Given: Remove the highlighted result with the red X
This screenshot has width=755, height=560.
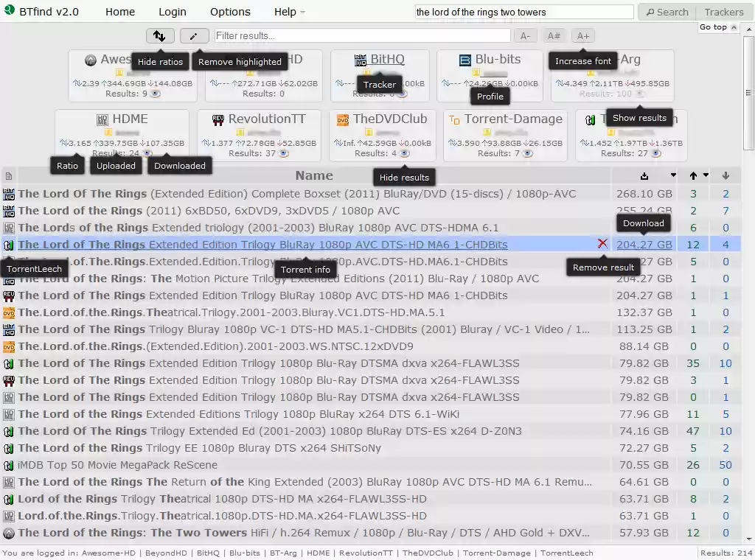Looking at the screenshot, I should (x=602, y=244).
